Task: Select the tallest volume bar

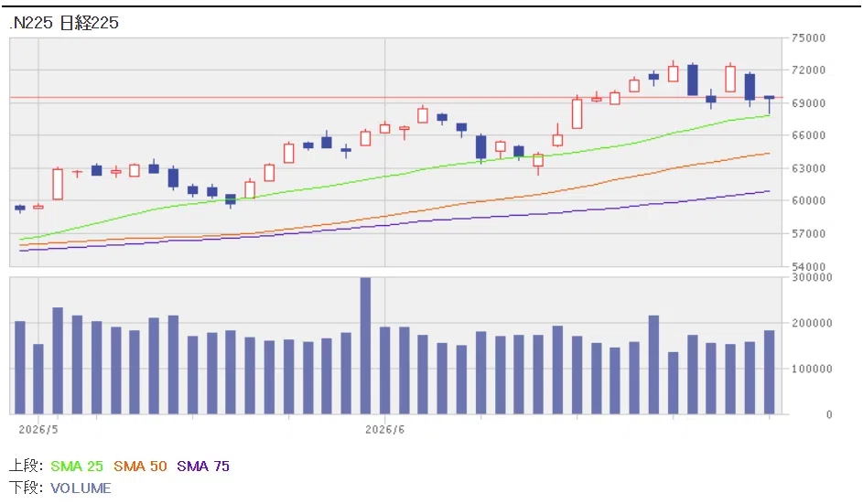Action: [x=365, y=346]
